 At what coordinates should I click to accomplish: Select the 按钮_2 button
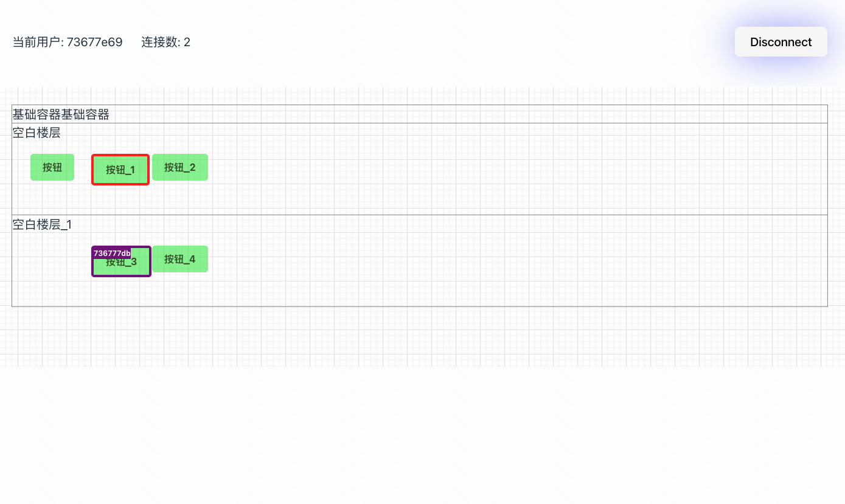pyautogui.click(x=180, y=167)
